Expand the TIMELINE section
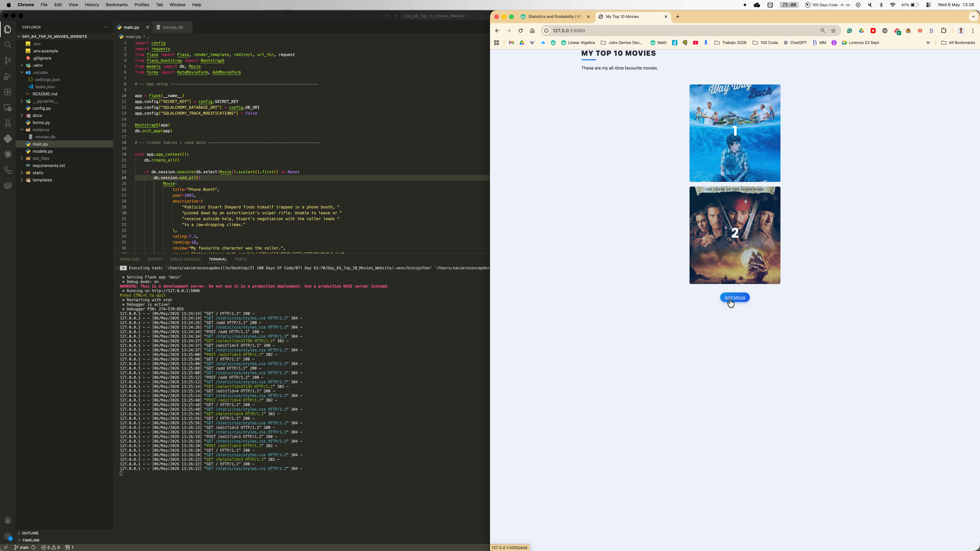Screen dimensions: 980x551 (30, 540)
